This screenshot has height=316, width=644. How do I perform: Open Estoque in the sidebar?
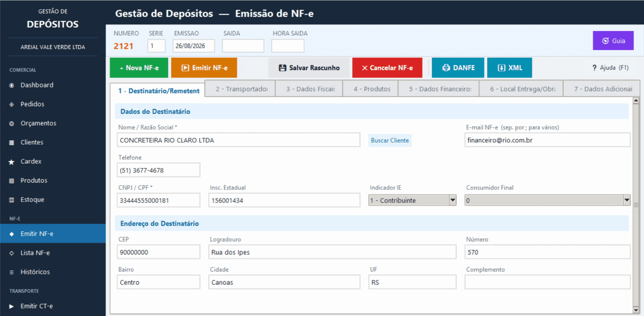coord(53,200)
